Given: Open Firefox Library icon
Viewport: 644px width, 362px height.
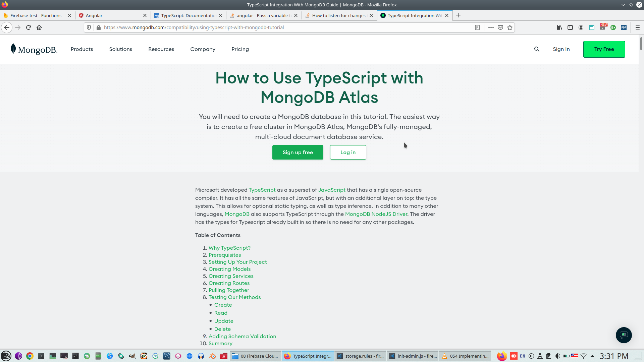Looking at the screenshot, I should (559, 27).
